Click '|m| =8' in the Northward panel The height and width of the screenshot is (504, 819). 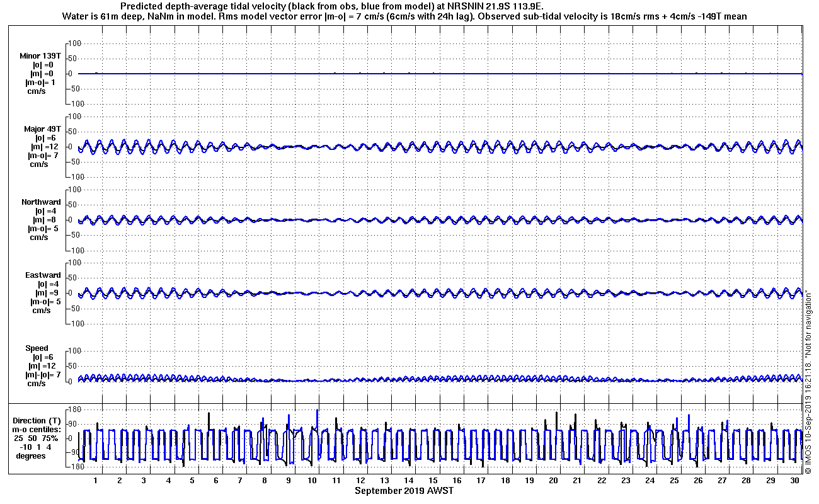tap(44, 219)
